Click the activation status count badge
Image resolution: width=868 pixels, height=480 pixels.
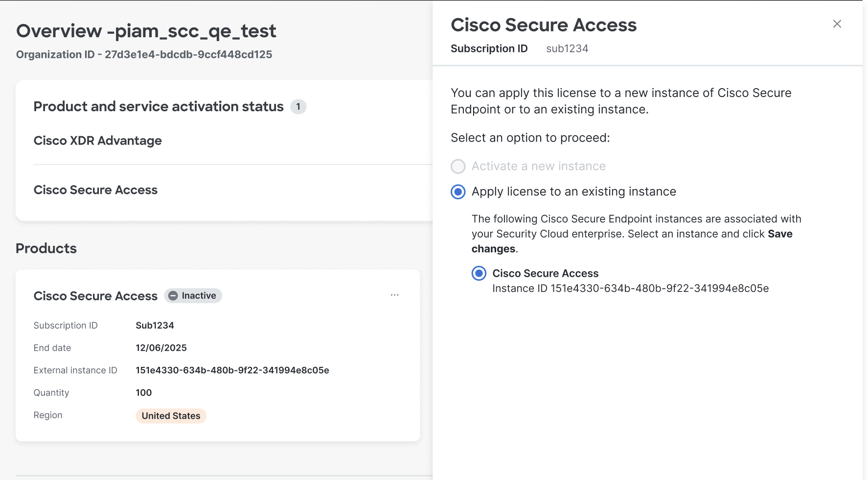tap(298, 106)
